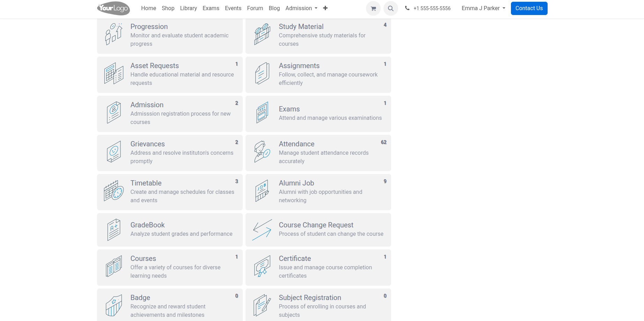Screen dimensions: 644x321
Task: Click the Study Material count badge 4
Action: coord(385,25)
